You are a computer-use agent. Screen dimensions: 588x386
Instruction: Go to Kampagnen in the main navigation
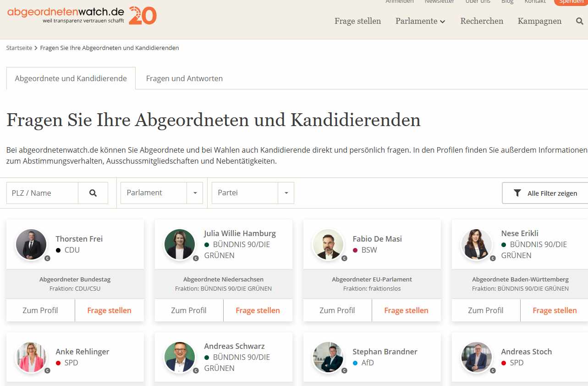539,21
